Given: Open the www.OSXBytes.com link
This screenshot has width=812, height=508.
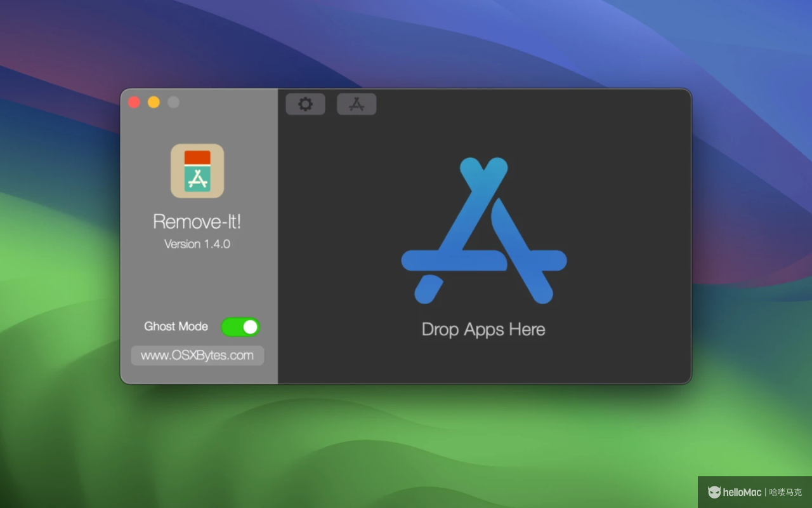Looking at the screenshot, I should click(x=197, y=356).
